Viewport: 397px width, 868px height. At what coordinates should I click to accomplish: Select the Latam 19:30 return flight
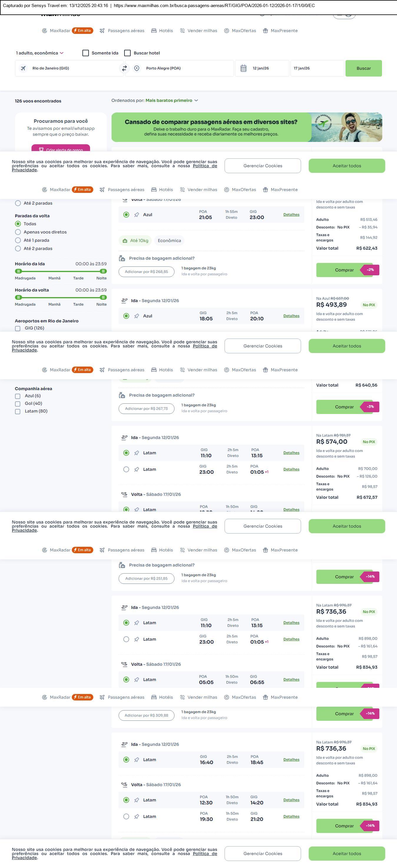pyautogui.click(x=126, y=817)
